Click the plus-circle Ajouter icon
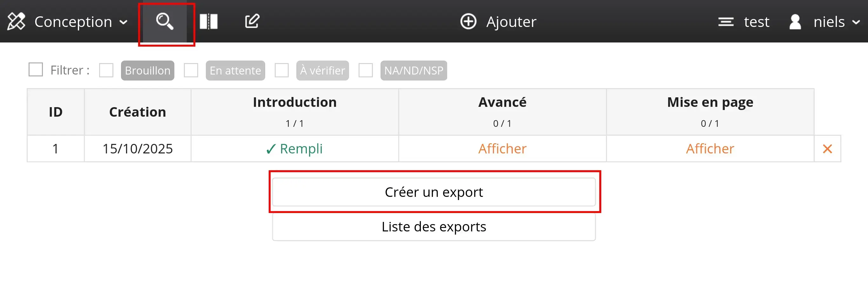868x291 pixels. [x=468, y=22]
